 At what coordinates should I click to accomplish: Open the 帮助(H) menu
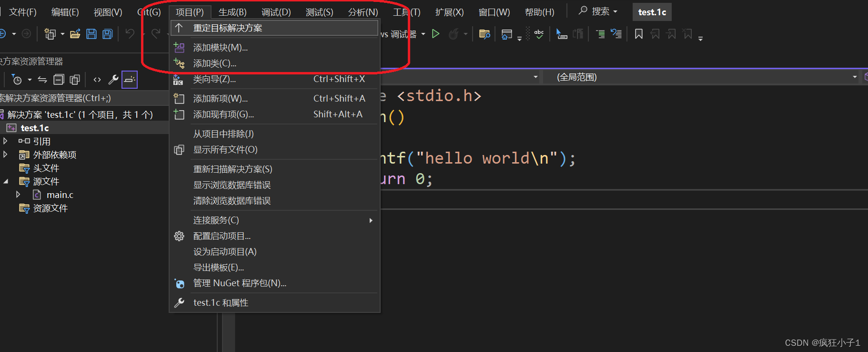(539, 12)
